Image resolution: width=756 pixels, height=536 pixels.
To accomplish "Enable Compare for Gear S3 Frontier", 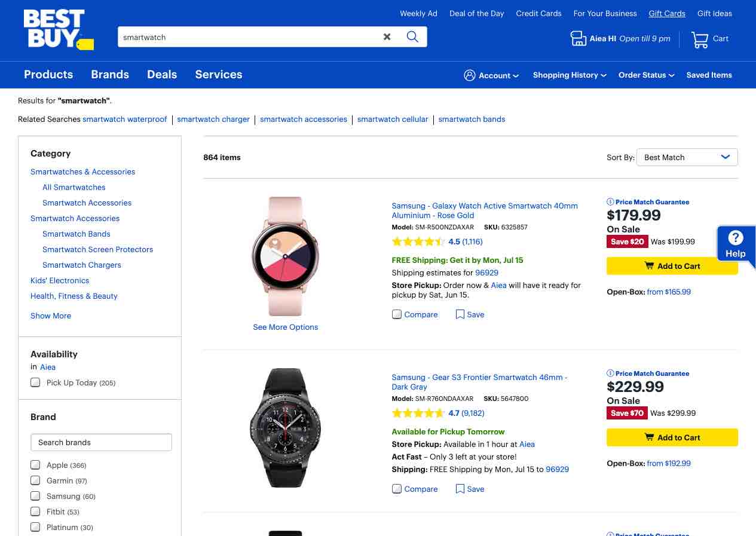I will (397, 489).
